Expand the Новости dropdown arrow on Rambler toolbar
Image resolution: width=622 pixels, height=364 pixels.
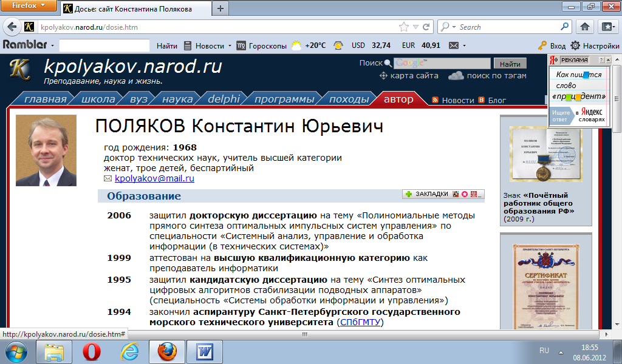tap(230, 46)
